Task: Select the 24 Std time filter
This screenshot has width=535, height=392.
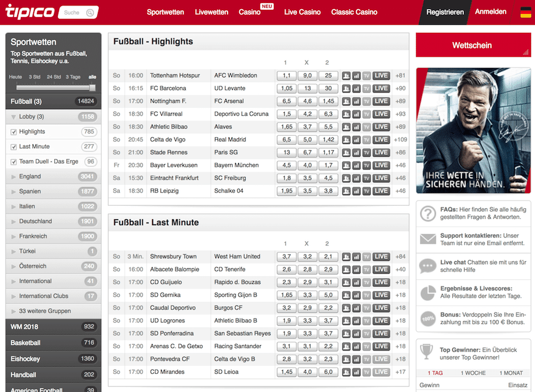Action: 54,77
